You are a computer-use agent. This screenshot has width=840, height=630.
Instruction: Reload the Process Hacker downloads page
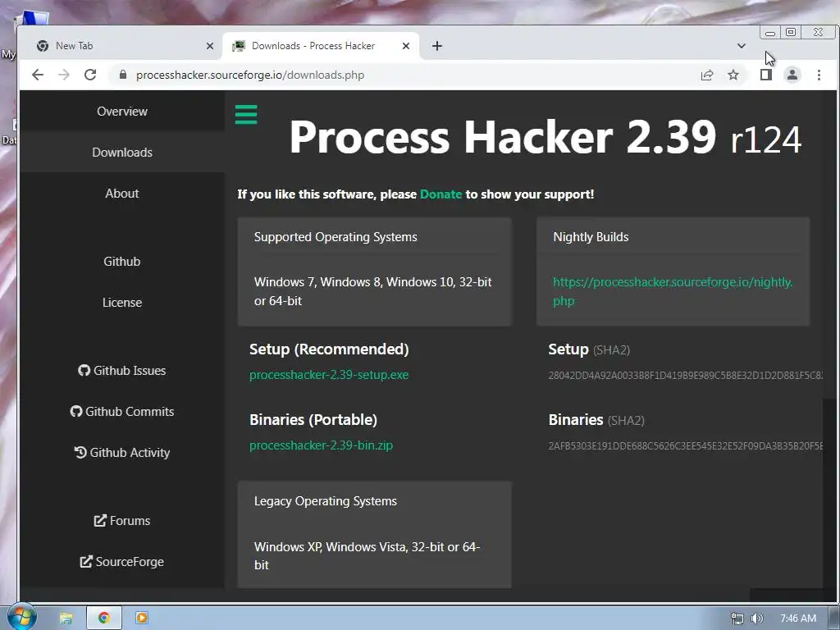(x=90, y=75)
